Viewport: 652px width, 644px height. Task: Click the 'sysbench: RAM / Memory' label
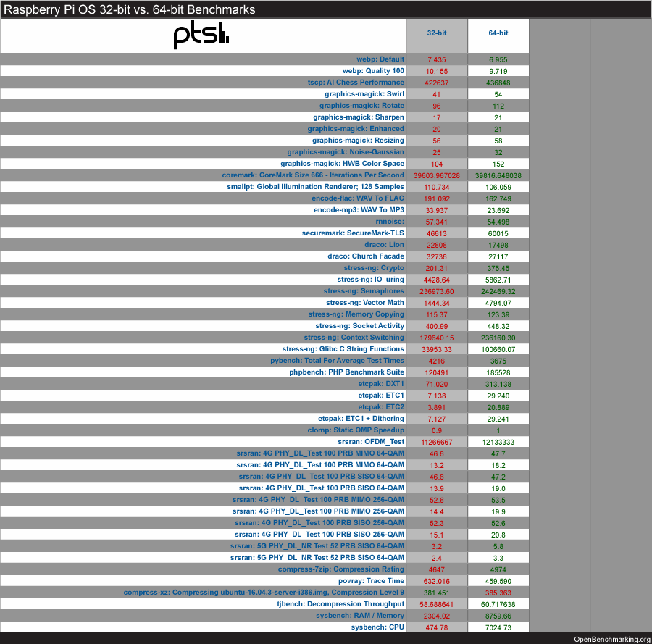(x=359, y=616)
